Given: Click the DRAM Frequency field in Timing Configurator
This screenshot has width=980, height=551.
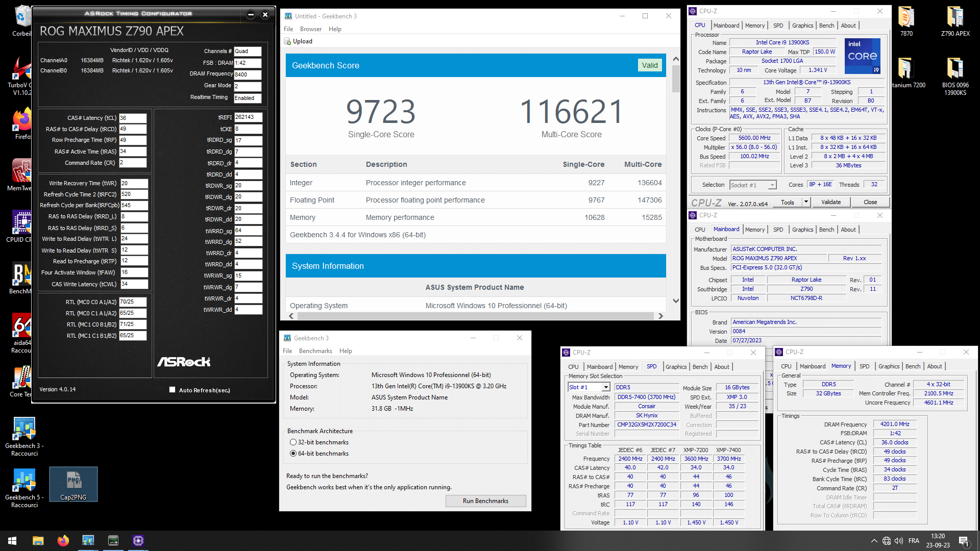Looking at the screenshot, I should pyautogui.click(x=248, y=74).
